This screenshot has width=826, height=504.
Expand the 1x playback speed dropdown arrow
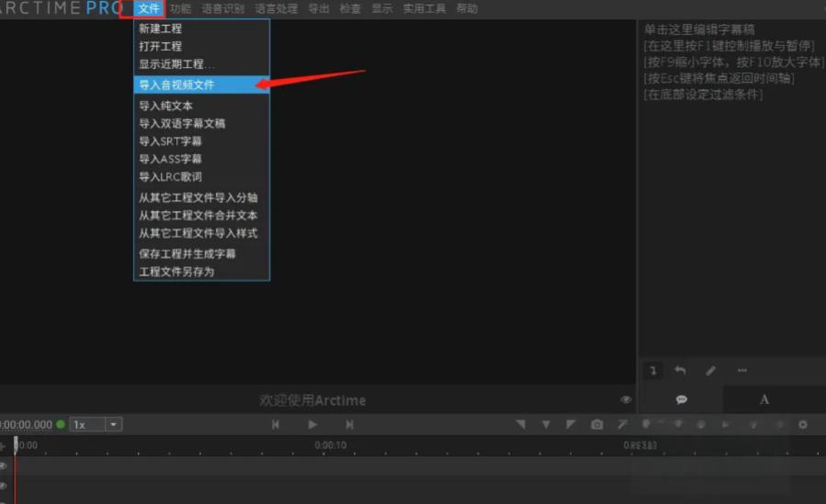pos(114,424)
